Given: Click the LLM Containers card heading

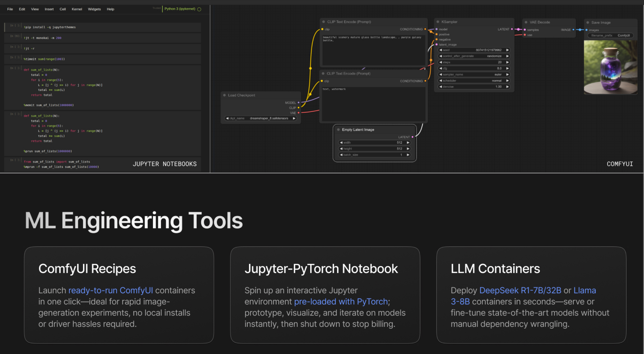Looking at the screenshot, I should click(x=495, y=269).
